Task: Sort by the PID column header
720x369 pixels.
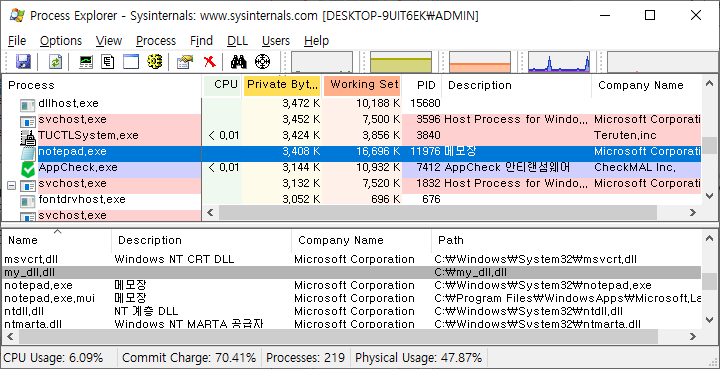Action: tap(422, 85)
